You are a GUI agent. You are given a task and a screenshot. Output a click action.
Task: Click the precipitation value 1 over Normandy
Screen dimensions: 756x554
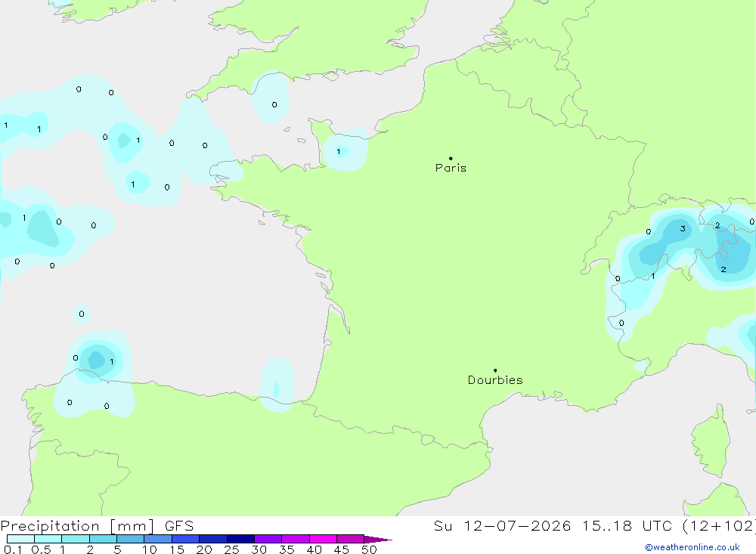coord(339,152)
